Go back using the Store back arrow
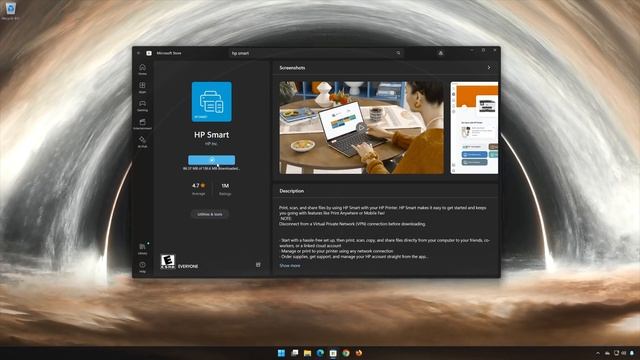 pos(138,53)
